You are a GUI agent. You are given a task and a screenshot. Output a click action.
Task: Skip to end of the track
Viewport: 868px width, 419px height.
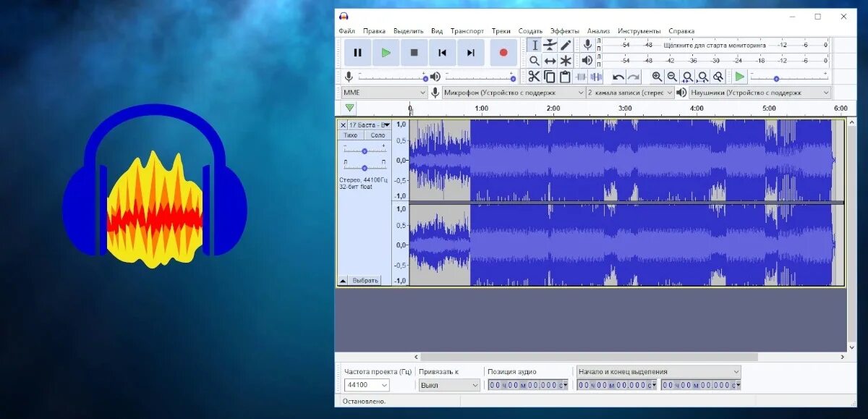tap(470, 53)
